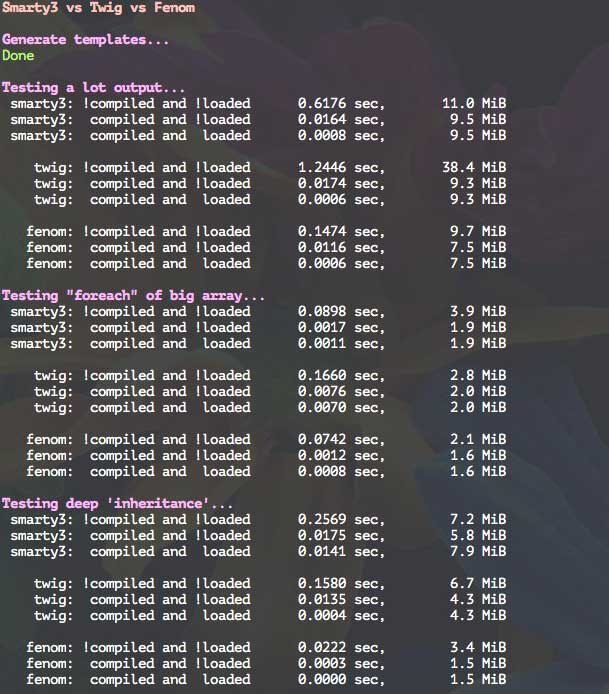Viewport: 609px width, 694px height.
Task: Click the 'Smarty3 vs Twig vs Fenom' title line
Action: pyautogui.click(x=98, y=8)
